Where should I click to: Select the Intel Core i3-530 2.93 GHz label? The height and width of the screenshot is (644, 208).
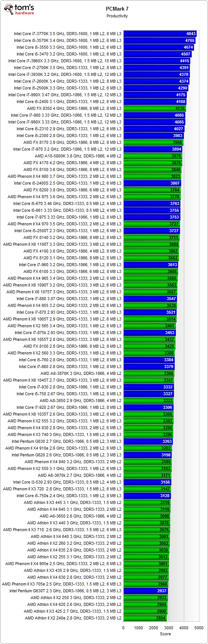[67, 482]
